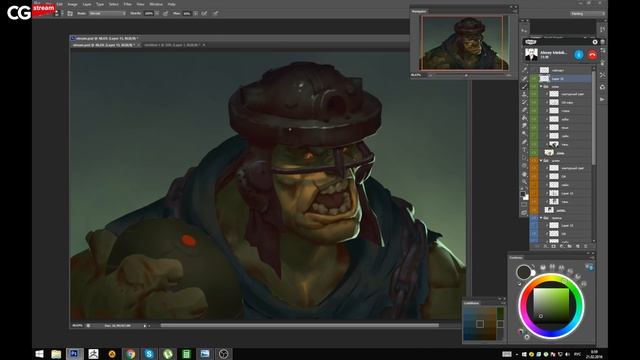Select the Brush tool in toolbar

click(x=524, y=87)
